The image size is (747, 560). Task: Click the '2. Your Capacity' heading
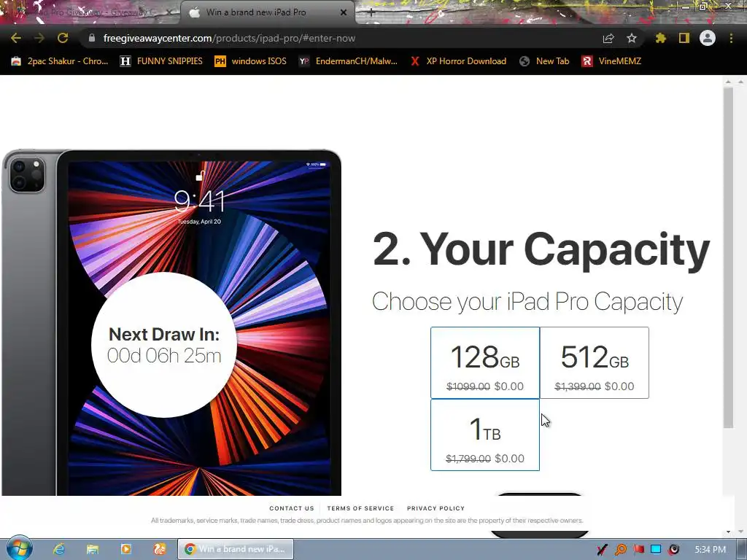pos(541,249)
